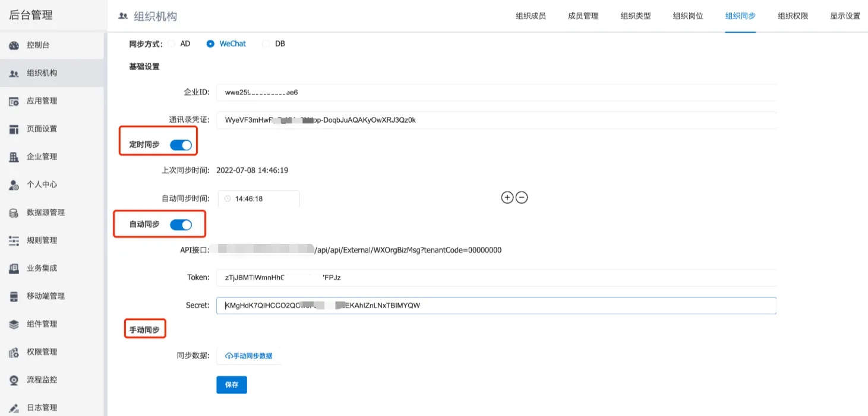Click into the 企业ID input field
Viewport: 868px width, 416px height.
496,93
